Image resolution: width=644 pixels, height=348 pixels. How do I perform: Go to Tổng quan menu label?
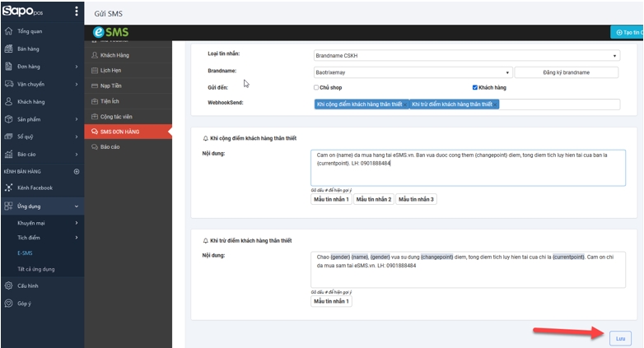(x=30, y=31)
